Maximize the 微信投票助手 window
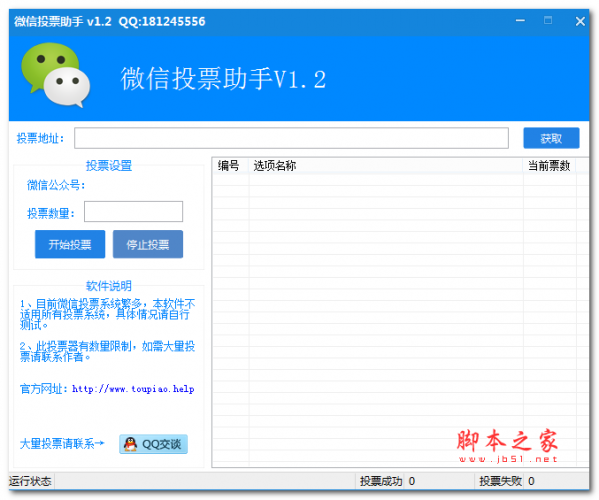 point(548,21)
